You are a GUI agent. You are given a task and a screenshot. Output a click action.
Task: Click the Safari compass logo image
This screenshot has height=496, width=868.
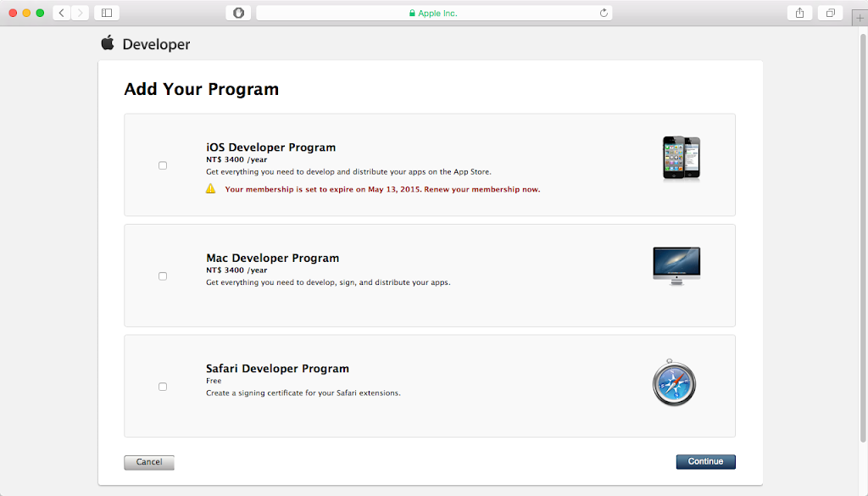tap(675, 384)
